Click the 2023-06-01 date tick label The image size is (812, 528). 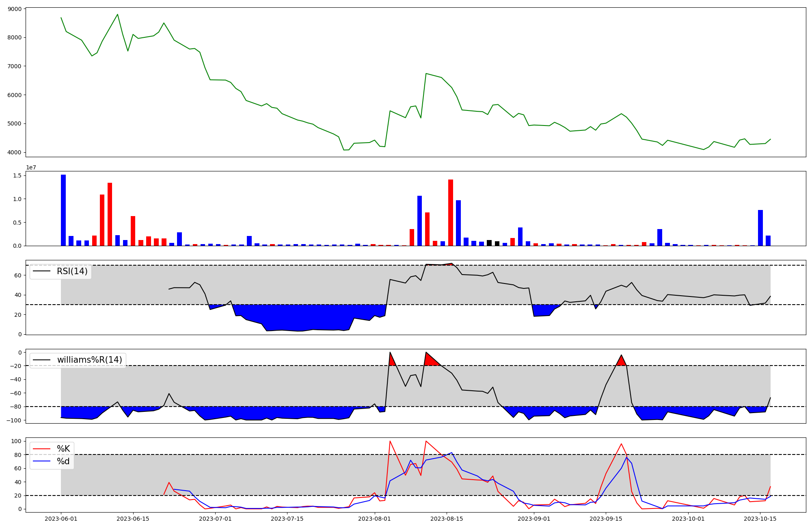(61, 519)
